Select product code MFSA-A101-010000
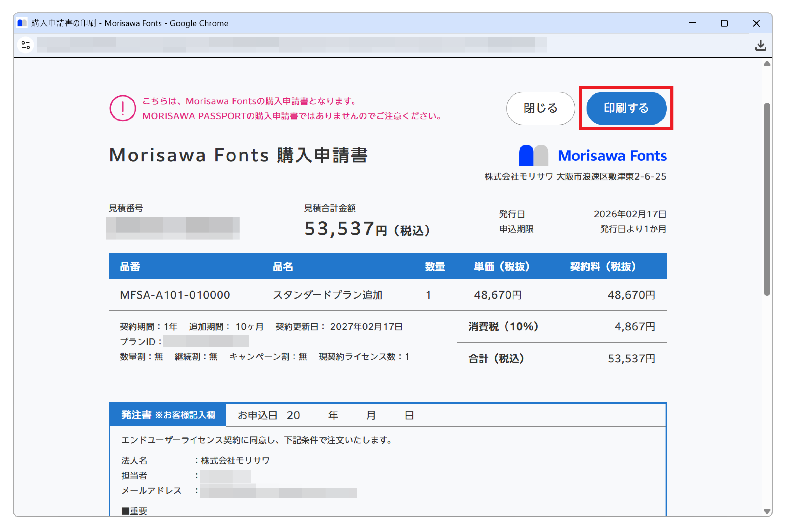 tap(175, 295)
